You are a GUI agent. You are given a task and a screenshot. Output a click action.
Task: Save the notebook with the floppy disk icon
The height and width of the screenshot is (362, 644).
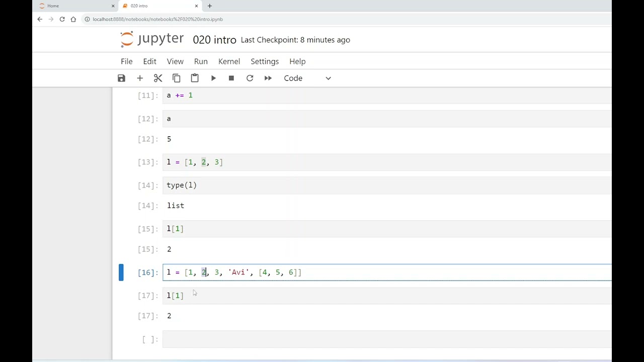(x=121, y=78)
